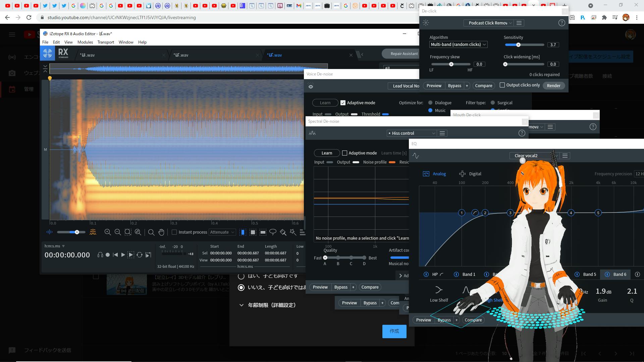This screenshot has width=644, height=362.
Task: Open Hiss control preset dropdown
Action: tap(412, 133)
